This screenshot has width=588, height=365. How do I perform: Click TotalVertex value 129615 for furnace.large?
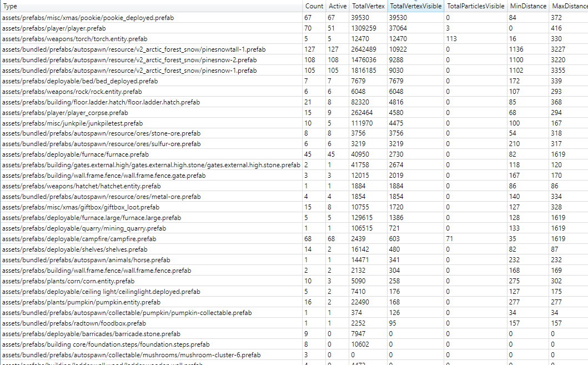(x=362, y=218)
